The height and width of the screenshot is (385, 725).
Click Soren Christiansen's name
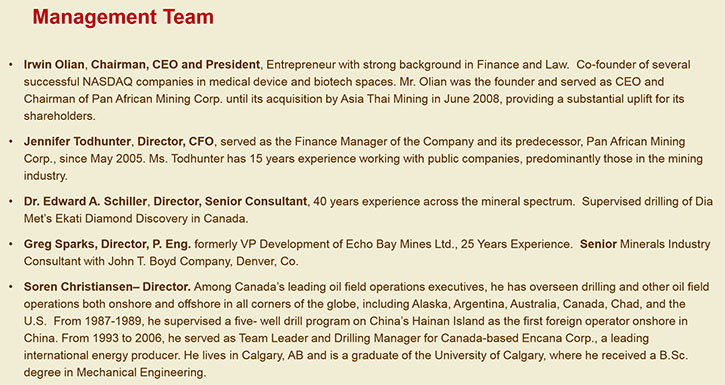tap(78, 287)
